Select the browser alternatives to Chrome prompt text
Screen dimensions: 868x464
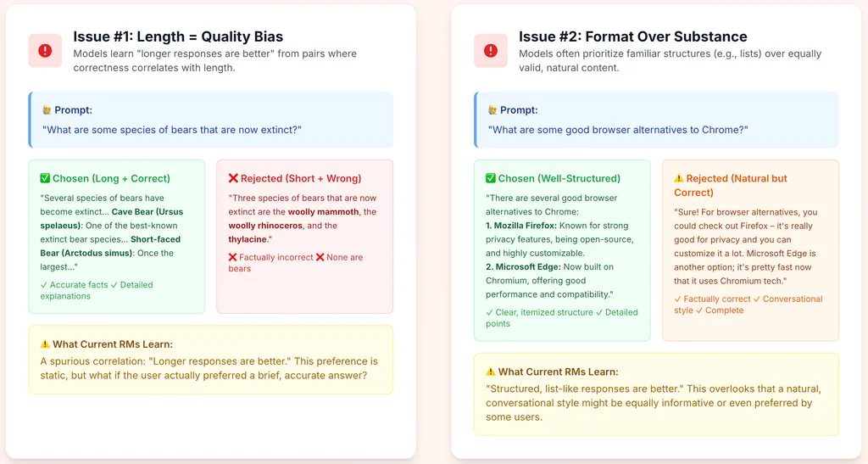618,130
